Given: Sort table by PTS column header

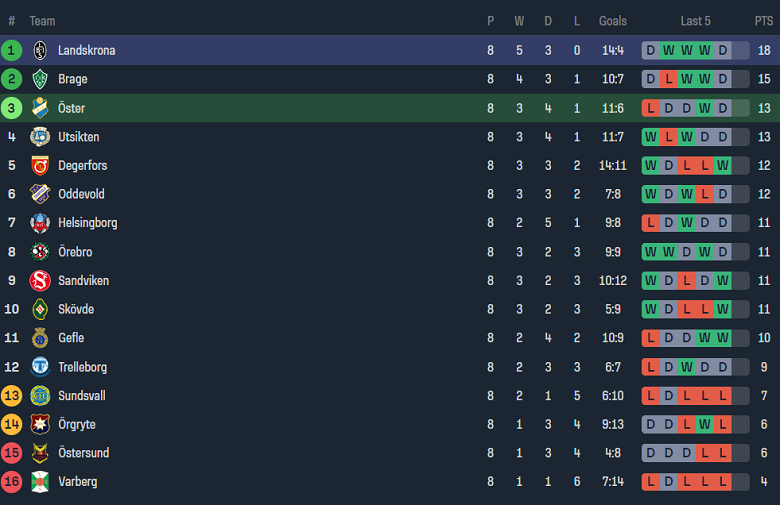Looking at the screenshot, I should [x=763, y=21].
